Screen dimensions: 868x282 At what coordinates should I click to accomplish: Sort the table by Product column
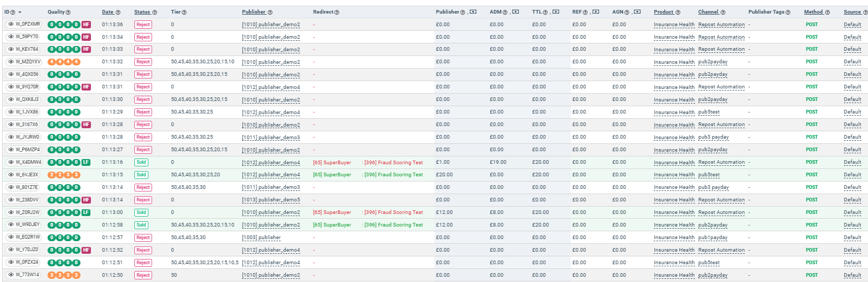point(663,12)
